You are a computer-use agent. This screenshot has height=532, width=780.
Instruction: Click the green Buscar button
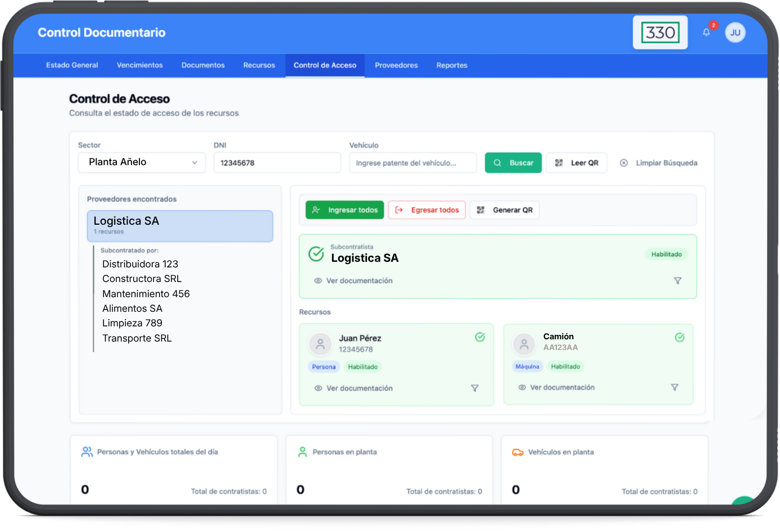point(513,163)
